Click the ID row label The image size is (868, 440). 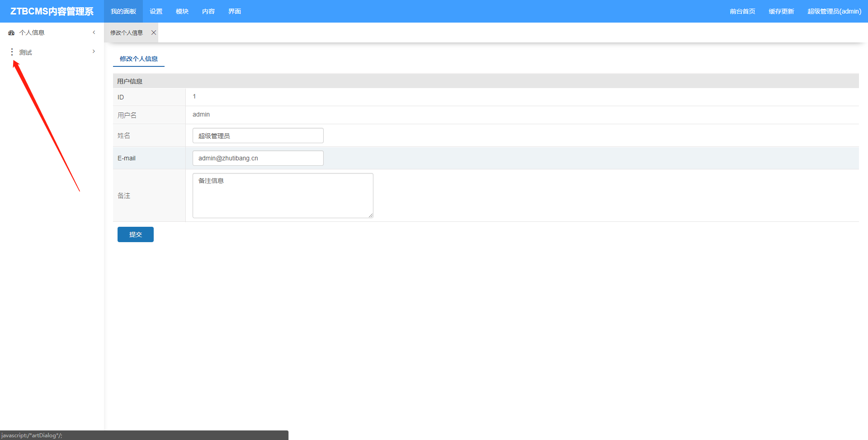coord(121,97)
